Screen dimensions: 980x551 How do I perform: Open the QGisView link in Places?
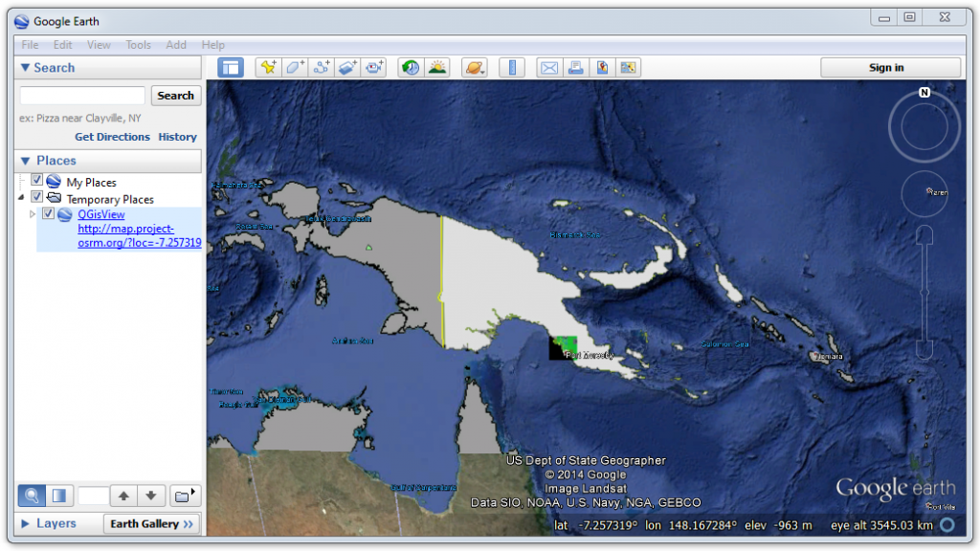click(x=101, y=214)
